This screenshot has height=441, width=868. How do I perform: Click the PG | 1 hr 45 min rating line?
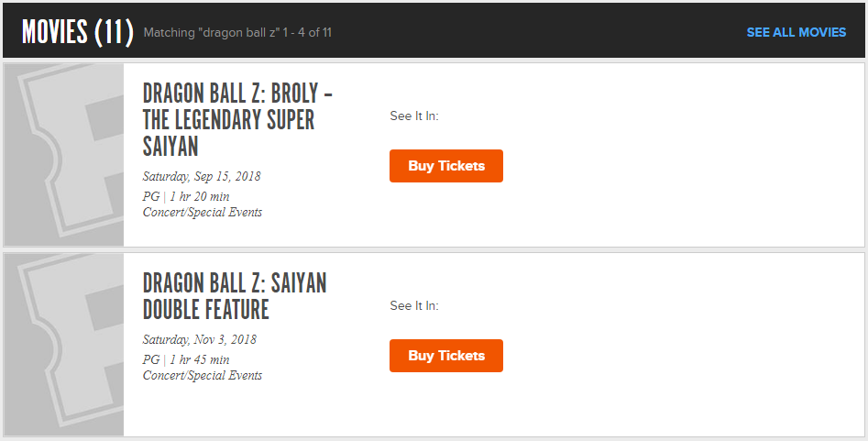tap(186, 359)
